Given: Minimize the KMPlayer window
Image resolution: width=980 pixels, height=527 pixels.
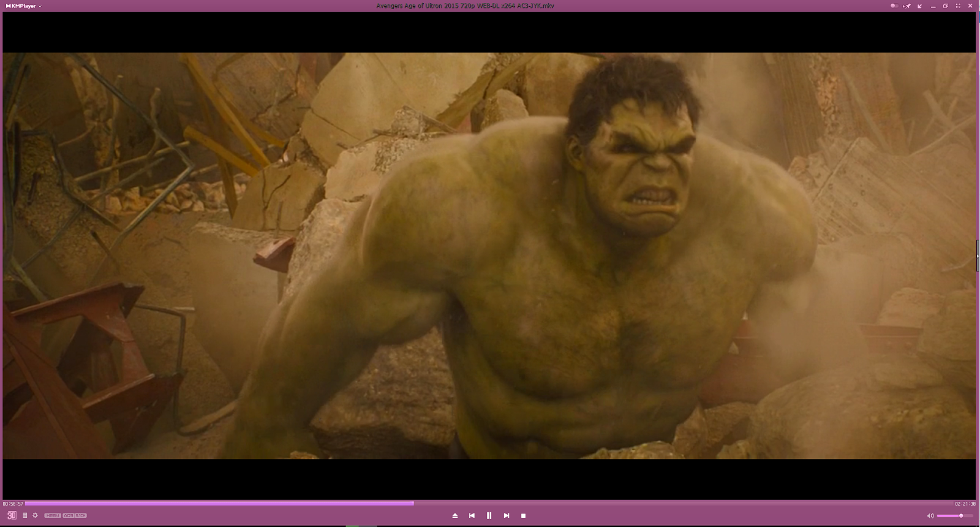Looking at the screenshot, I should [933, 6].
